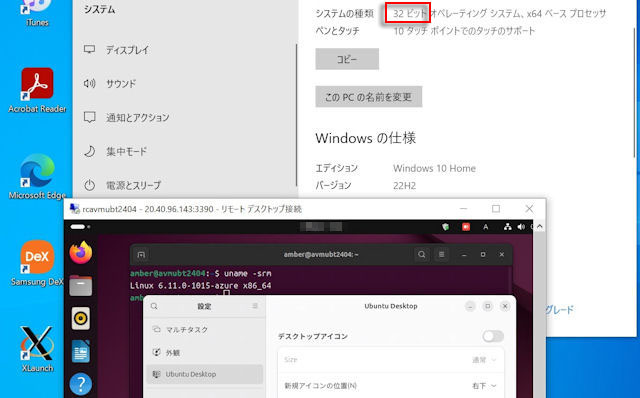This screenshot has width=640, height=398.
Task: Open Rhythmbox in the Ubuntu dock
Action: [x=81, y=318]
